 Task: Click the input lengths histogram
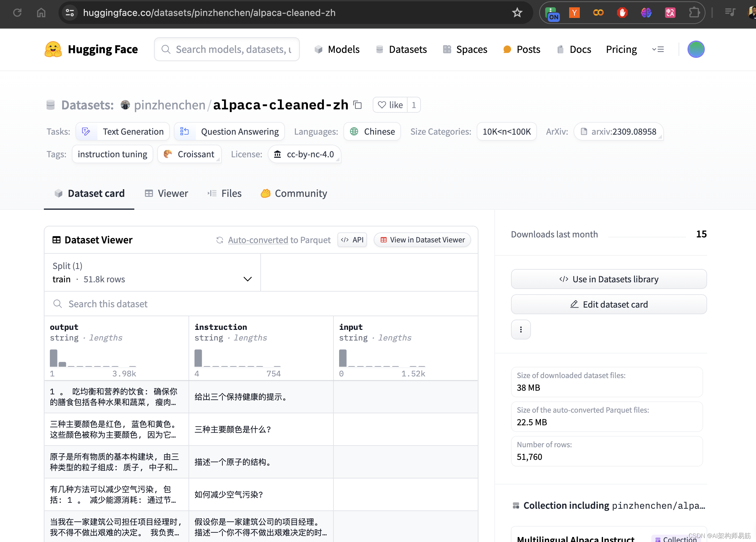[382, 358]
